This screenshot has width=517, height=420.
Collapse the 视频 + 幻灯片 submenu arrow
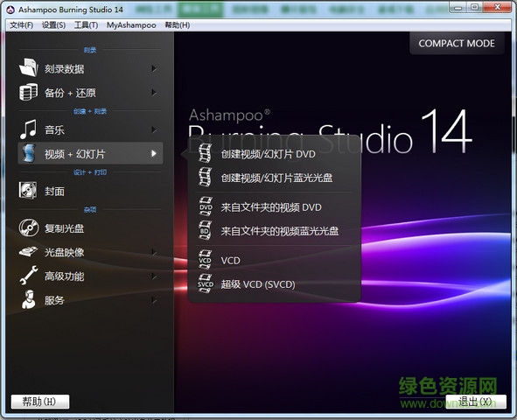[154, 153]
